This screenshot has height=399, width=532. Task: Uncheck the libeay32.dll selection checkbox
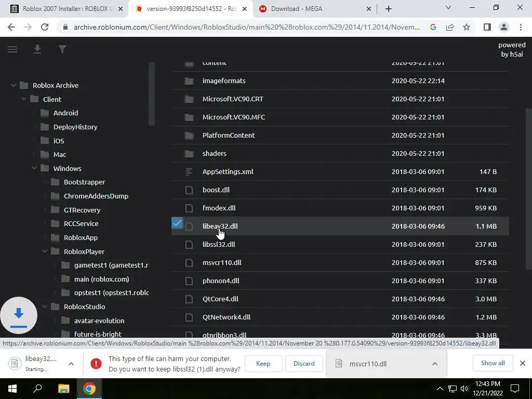[x=177, y=223]
